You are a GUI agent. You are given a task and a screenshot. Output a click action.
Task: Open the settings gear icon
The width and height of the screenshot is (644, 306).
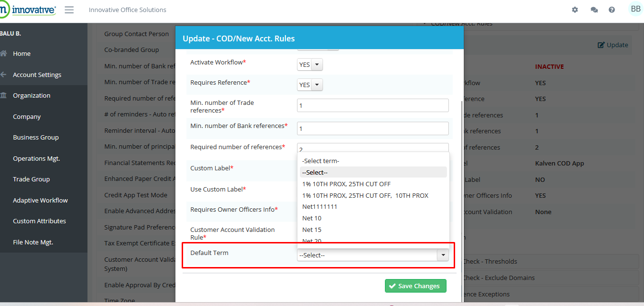pyautogui.click(x=575, y=10)
